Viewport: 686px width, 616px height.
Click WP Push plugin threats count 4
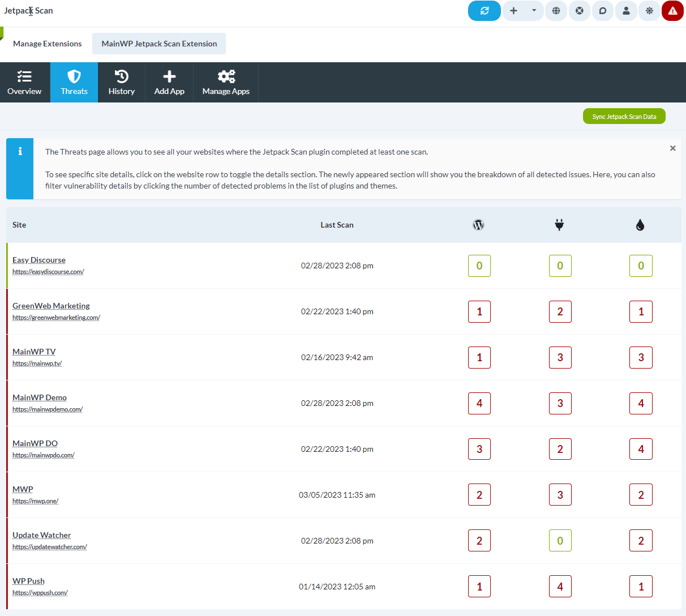[x=560, y=587]
